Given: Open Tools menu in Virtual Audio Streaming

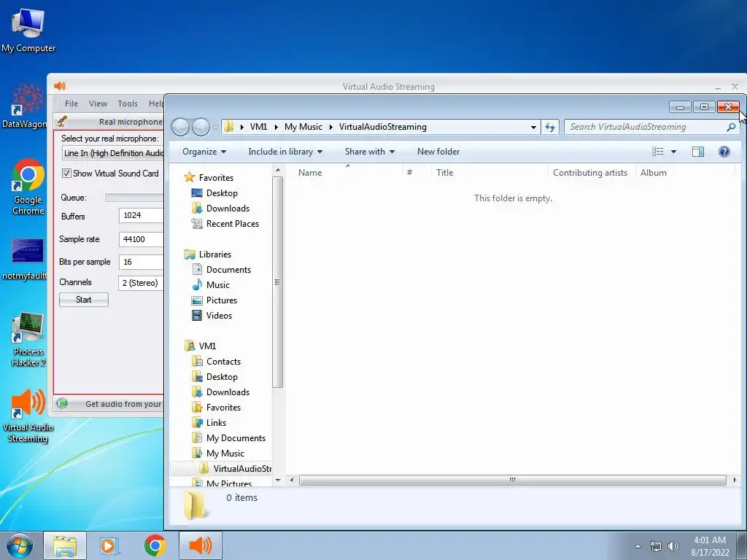Looking at the screenshot, I should (x=128, y=104).
